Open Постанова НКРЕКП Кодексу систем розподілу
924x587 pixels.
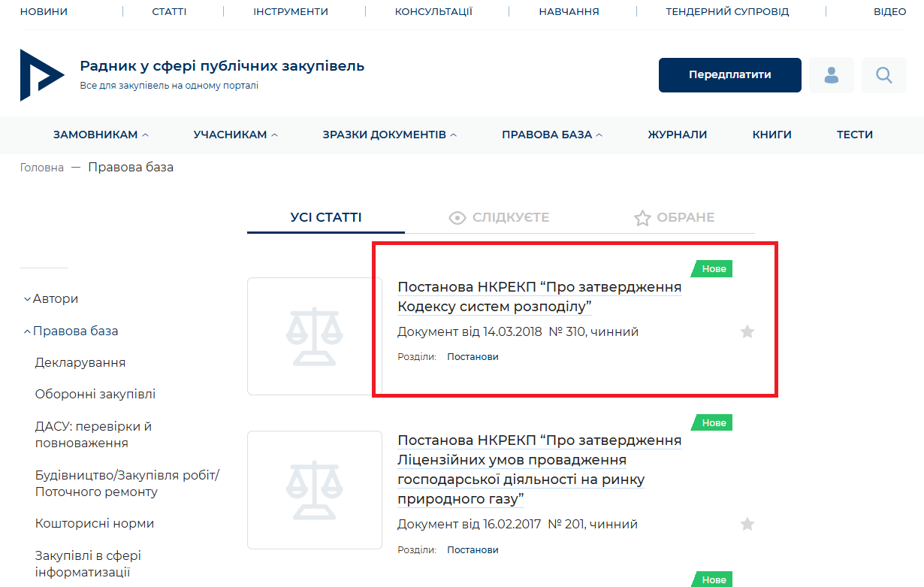539,297
